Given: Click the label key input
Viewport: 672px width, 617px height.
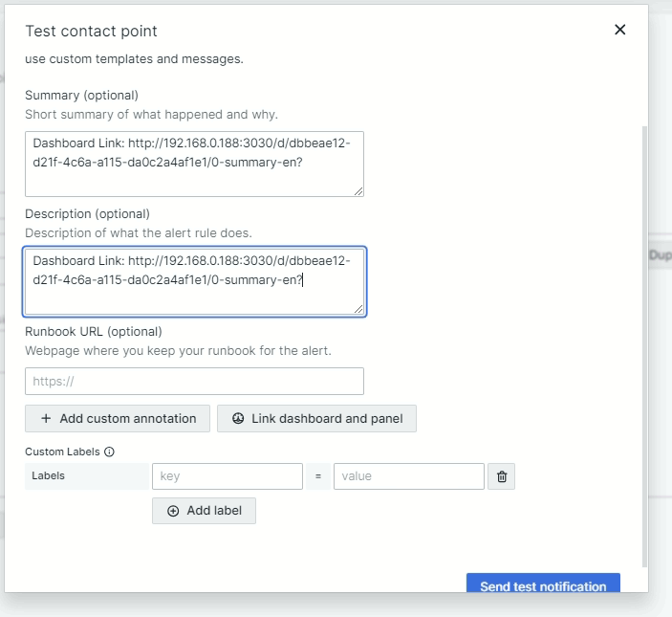Looking at the screenshot, I should [227, 476].
